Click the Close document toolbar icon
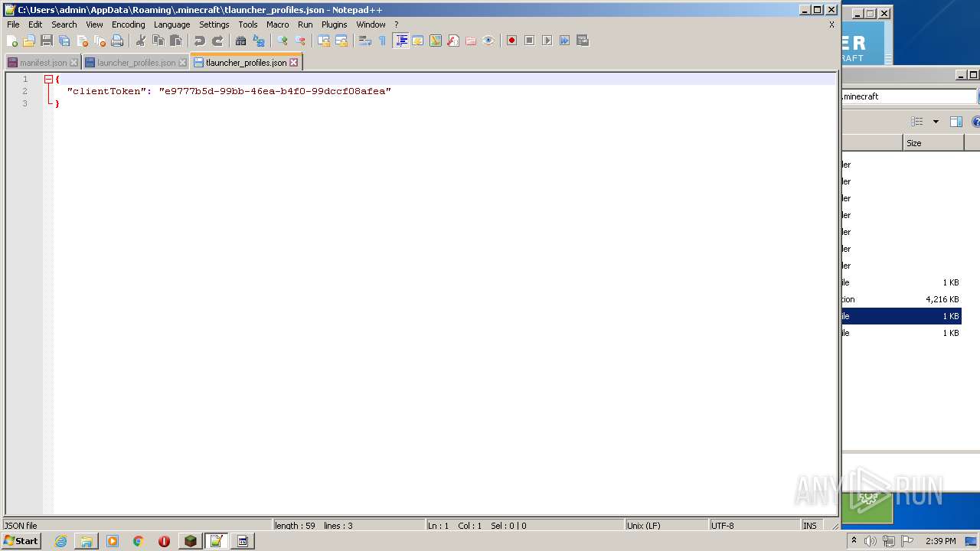Screen dimensions: 980x551 tap(82, 41)
